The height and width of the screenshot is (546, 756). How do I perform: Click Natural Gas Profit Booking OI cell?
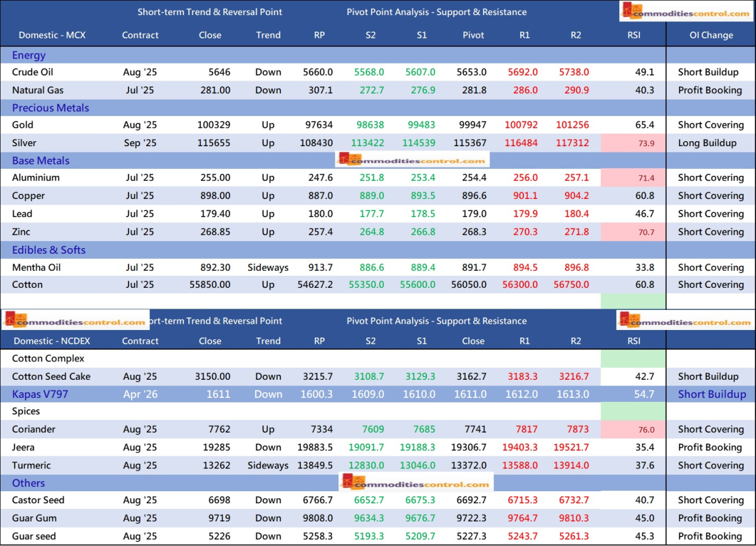point(710,90)
